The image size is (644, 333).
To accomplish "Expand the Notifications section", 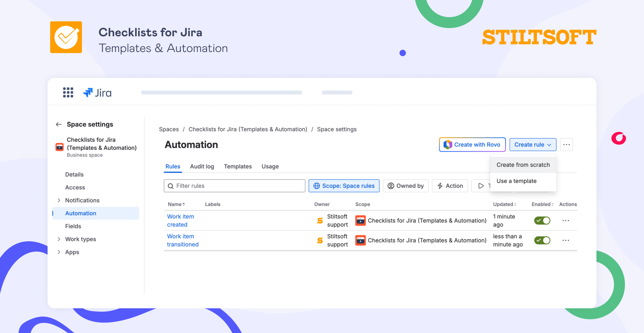I will tap(59, 201).
